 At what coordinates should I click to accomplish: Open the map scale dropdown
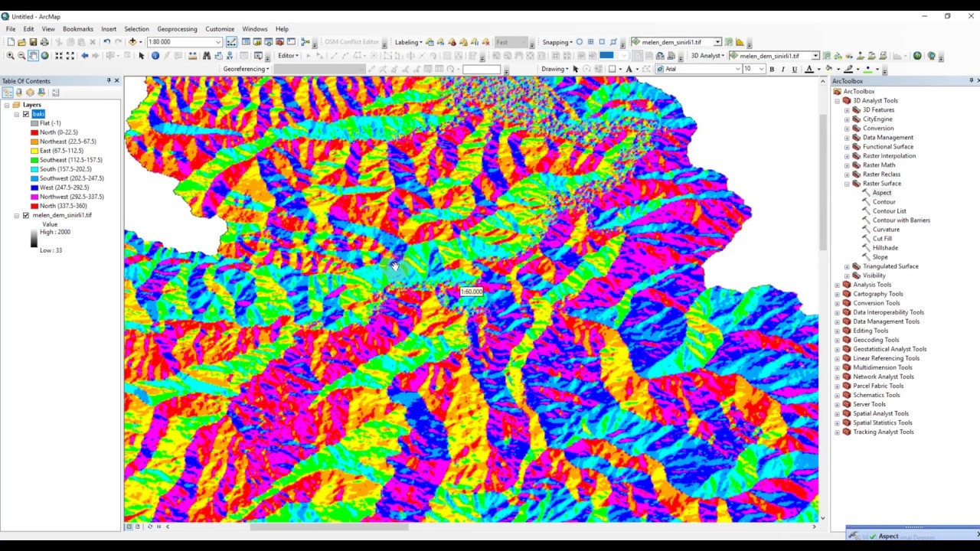218,42
